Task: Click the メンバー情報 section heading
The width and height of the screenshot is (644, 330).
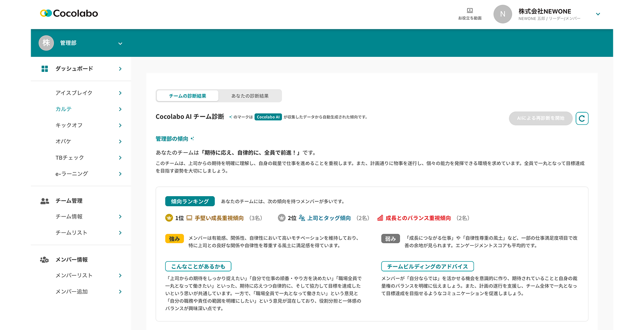Action: 71,260
